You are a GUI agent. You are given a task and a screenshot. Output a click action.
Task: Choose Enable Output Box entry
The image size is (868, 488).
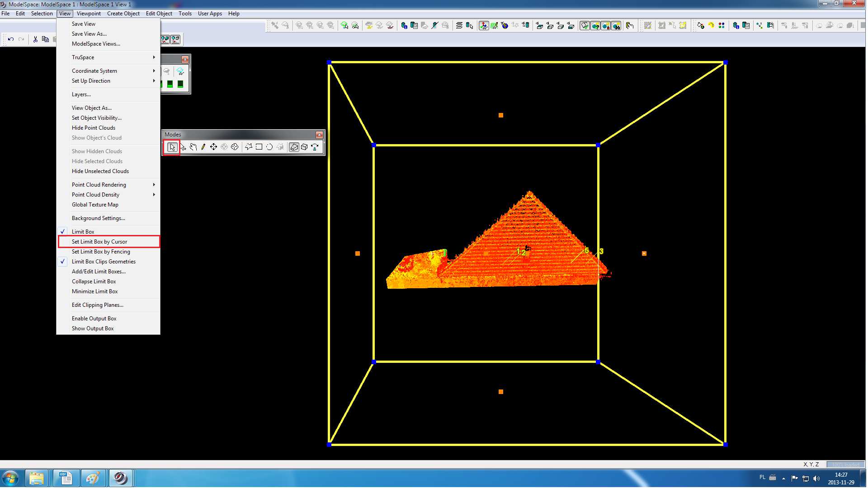[x=108, y=319]
